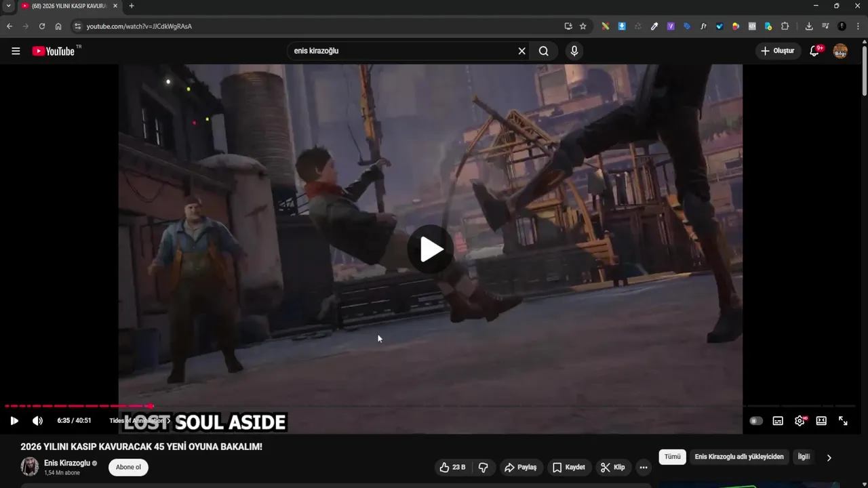Open Chrome profile avatar
The image size is (868, 488).
coord(842,26)
